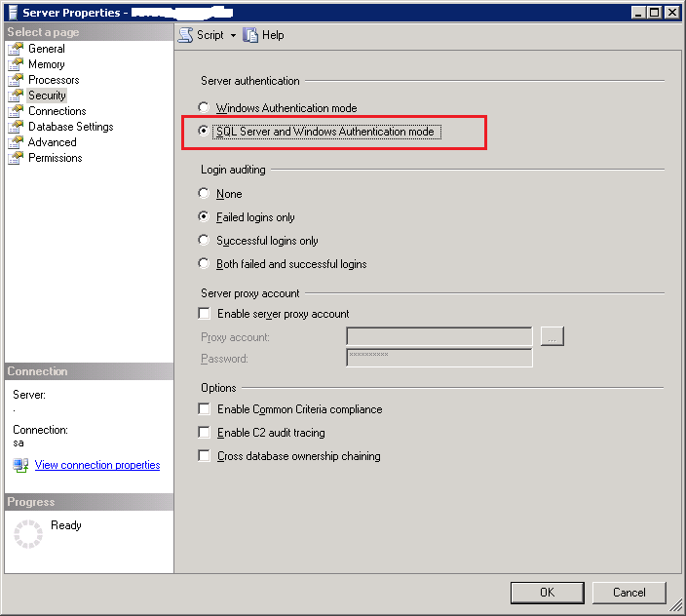
Task: Open the Memory page
Action: point(47,64)
